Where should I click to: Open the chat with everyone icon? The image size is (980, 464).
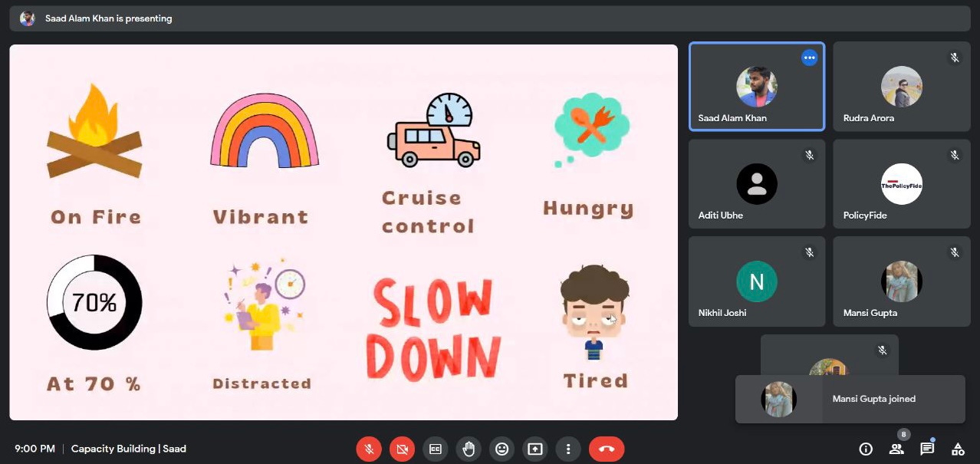[927, 449]
